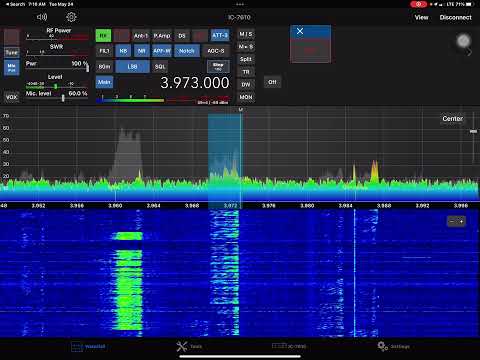Mute audio with the speaker icon
Screen dimensions: 480x360
click(42, 17)
